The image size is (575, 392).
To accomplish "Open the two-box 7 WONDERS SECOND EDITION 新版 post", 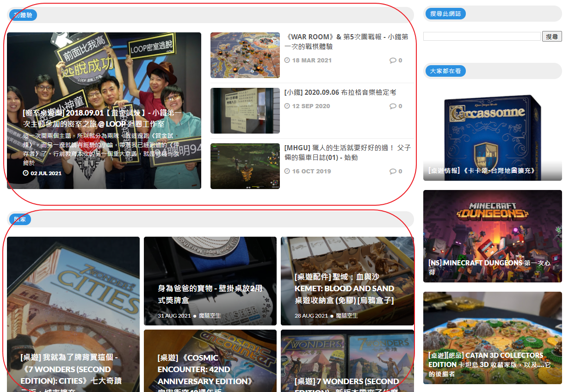I will click(x=347, y=361).
